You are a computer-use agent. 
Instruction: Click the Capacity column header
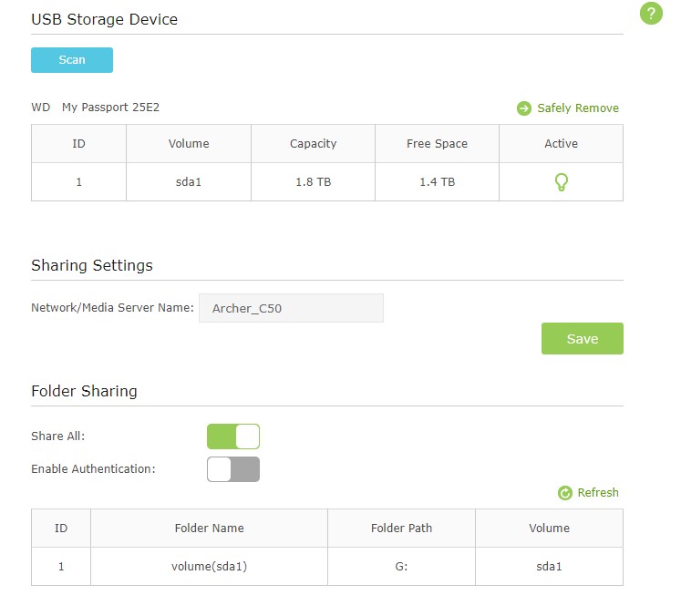[313, 144]
